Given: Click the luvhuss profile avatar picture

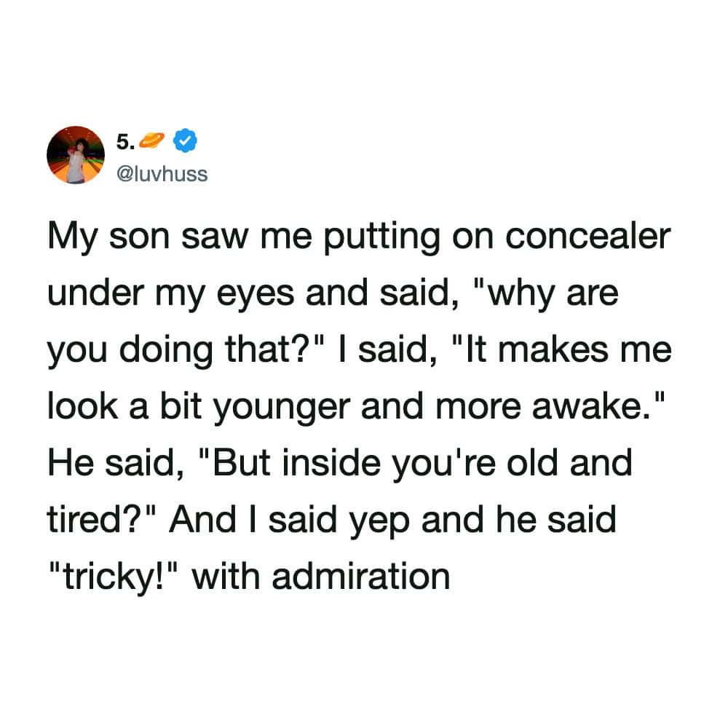Looking at the screenshot, I should (x=76, y=155).
